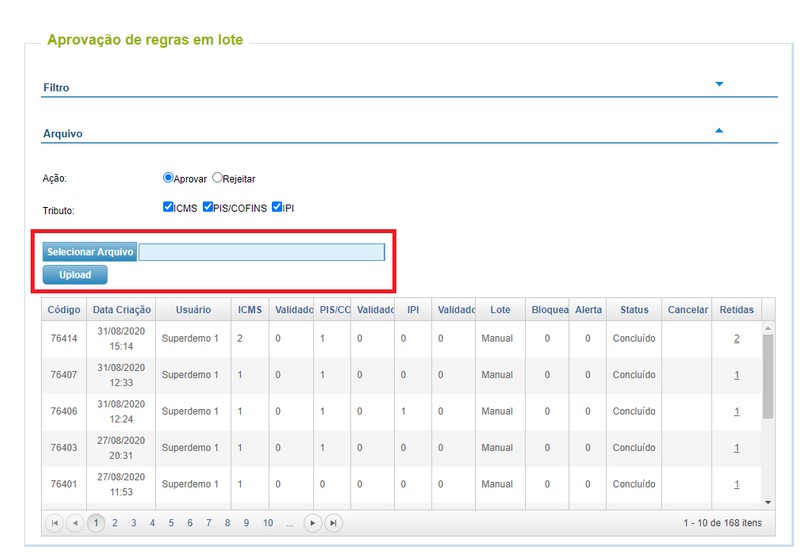This screenshot has width=809, height=557.
Task: Uncheck the PIS/COFINS checkbox
Action: point(207,207)
